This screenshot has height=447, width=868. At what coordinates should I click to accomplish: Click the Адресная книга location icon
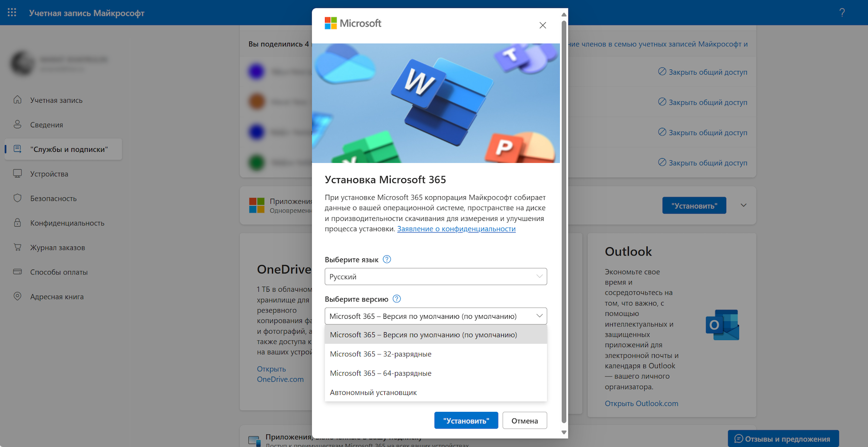click(x=17, y=297)
